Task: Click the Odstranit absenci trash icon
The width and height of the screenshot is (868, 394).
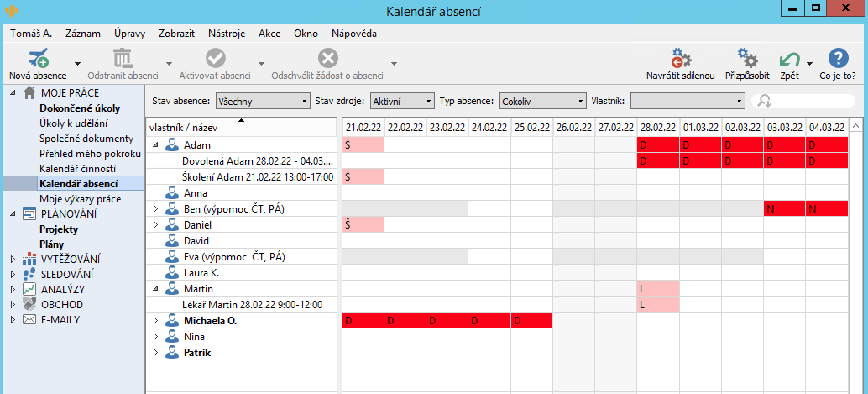Action: click(x=123, y=58)
